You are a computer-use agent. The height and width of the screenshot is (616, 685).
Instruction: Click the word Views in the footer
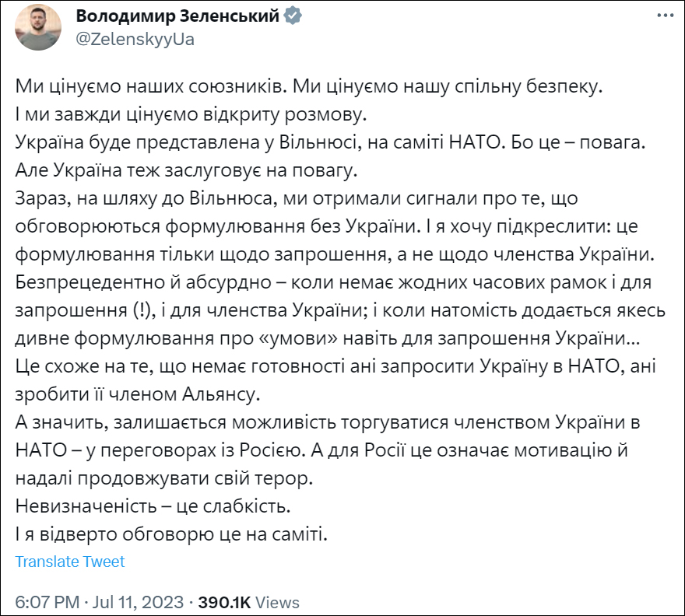(x=277, y=602)
